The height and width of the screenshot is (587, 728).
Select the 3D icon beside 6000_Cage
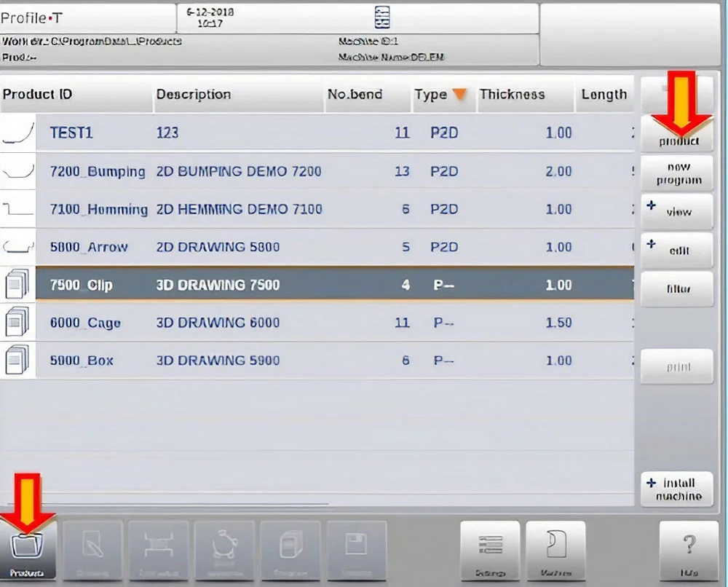17,323
